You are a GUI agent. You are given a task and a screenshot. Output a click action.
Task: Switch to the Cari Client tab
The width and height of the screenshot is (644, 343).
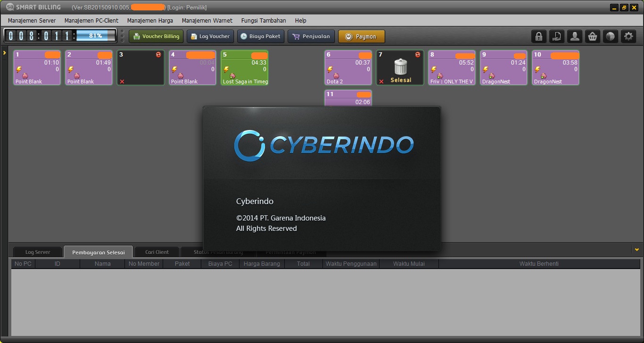(157, 252)
